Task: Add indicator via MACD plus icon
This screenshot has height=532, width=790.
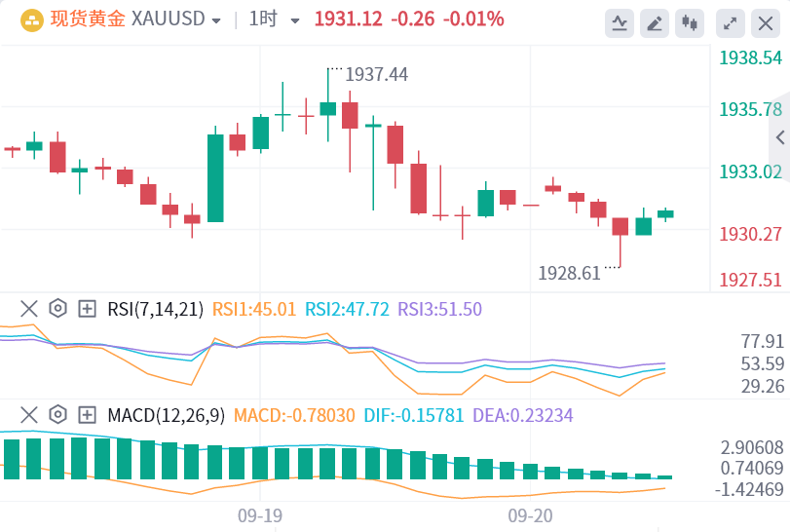Action: click(x=87, y=415)
